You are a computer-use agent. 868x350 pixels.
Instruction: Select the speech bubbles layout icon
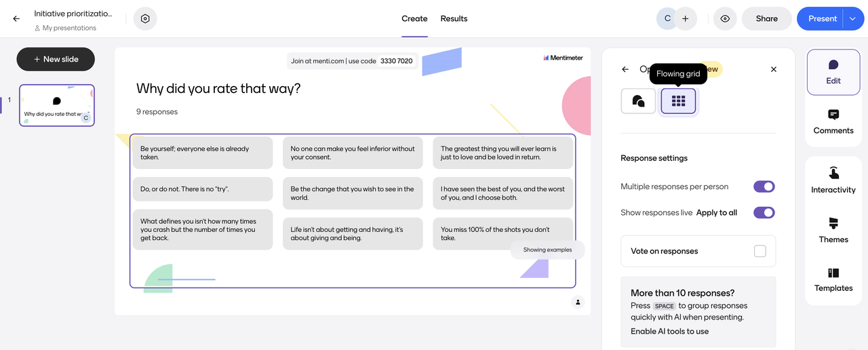[x=638, y=101]
